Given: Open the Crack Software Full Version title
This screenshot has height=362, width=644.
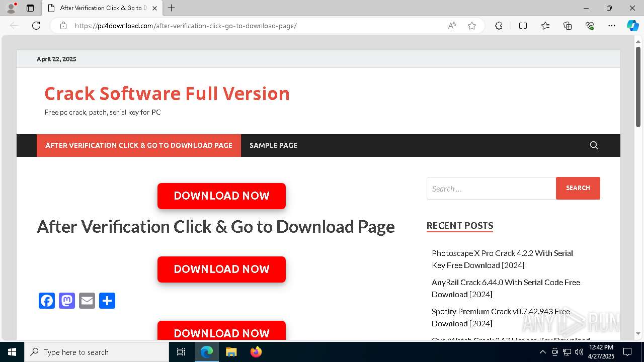Looking at the screenshot, I should [x=167, y=94].
